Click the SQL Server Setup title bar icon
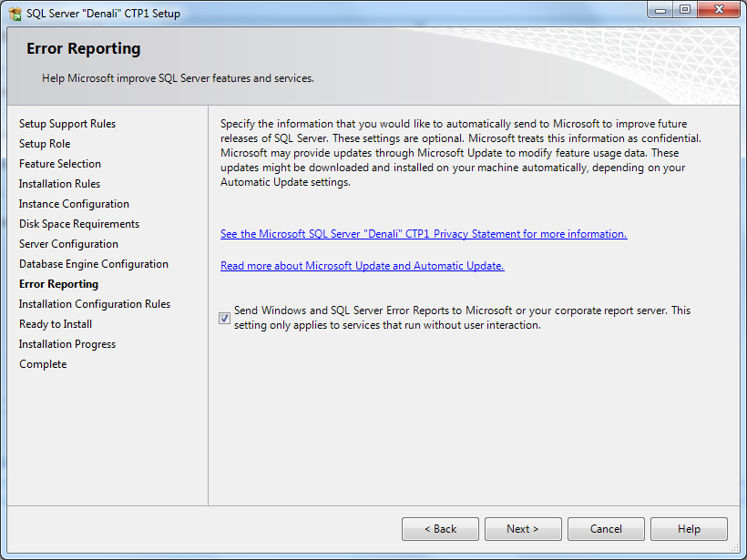 pyautogui.click(x=15, y=14)
